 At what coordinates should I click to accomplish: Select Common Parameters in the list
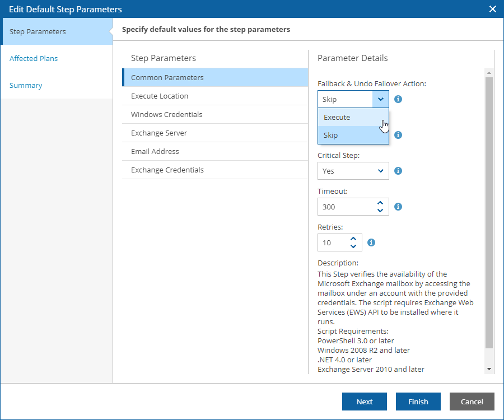(x=215, y=77)
